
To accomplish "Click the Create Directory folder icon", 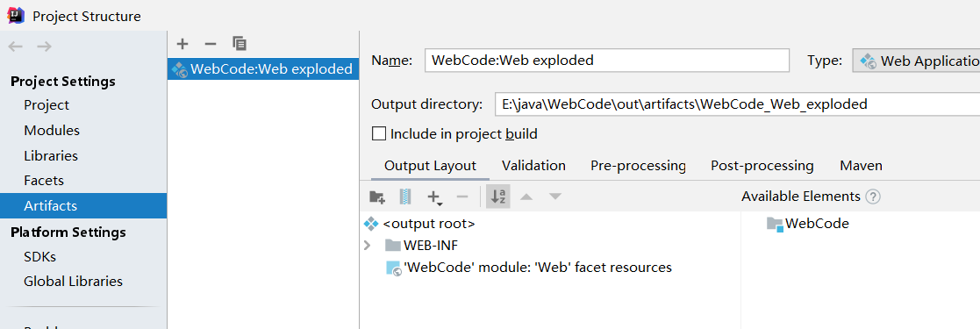I will pyautogui.click(x=377, y=197).
